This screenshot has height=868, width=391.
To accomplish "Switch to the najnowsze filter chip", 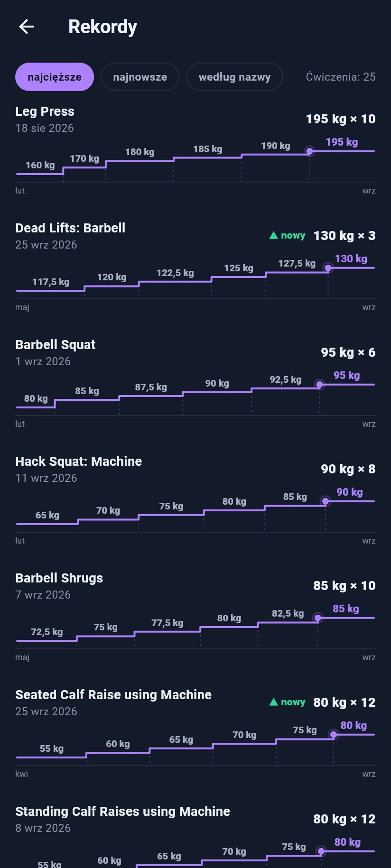I will (x=140, y=77).
